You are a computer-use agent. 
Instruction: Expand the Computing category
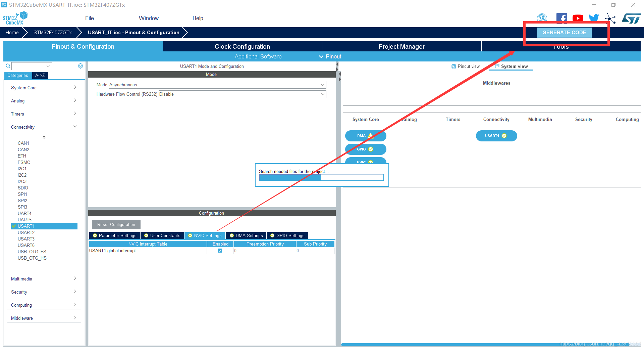click(44, 305)
